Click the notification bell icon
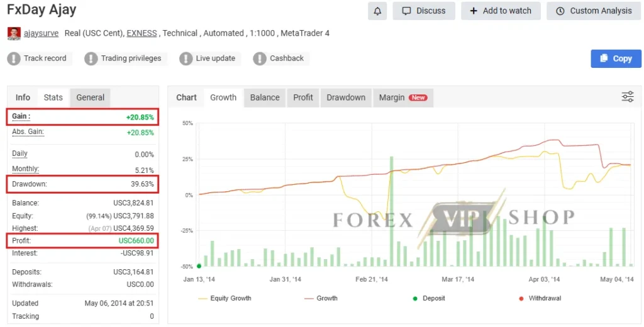 377,11
